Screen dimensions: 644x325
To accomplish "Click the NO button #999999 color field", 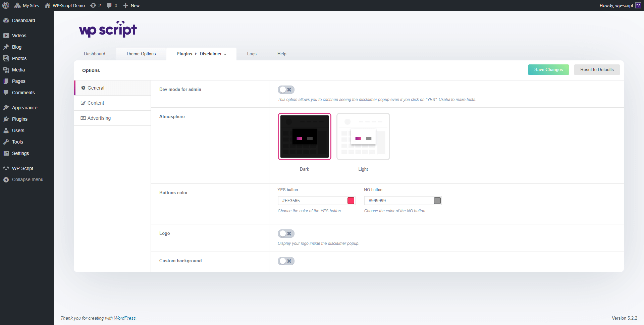I will (x=403, y=201).
